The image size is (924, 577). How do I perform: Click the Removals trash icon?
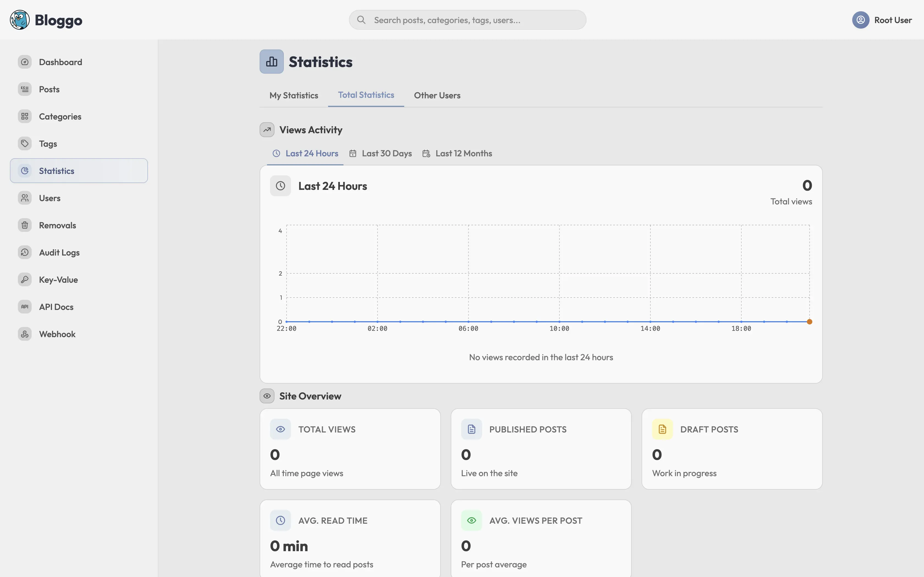pyautogui.click(x=25, y=225)
